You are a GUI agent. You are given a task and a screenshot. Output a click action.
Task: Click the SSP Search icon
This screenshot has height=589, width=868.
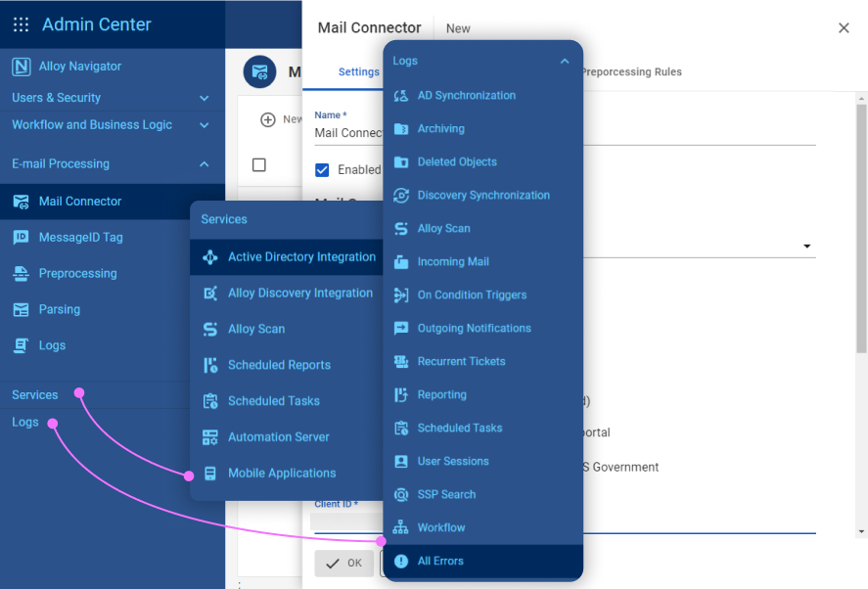401,494
